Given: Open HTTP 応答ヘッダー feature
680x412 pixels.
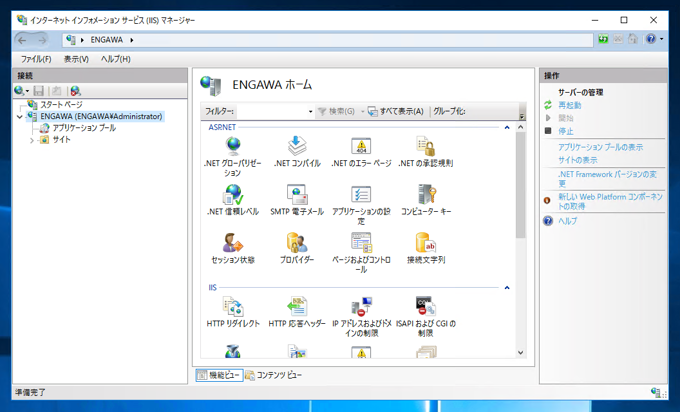Looking at the screenshot, I should click(x=297, y=312).
